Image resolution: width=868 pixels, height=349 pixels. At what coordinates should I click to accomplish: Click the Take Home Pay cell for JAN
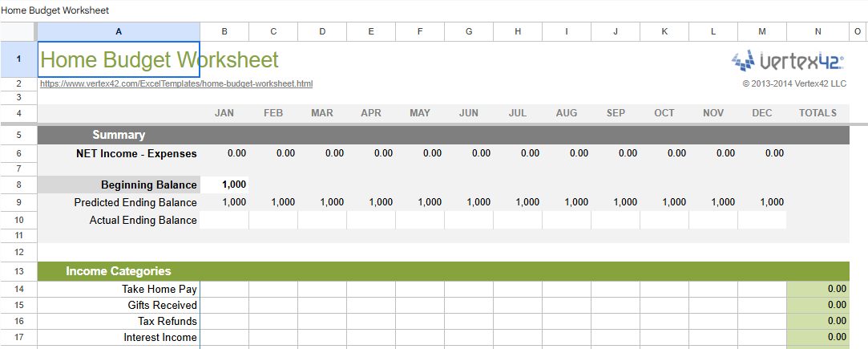pos(224,289)
